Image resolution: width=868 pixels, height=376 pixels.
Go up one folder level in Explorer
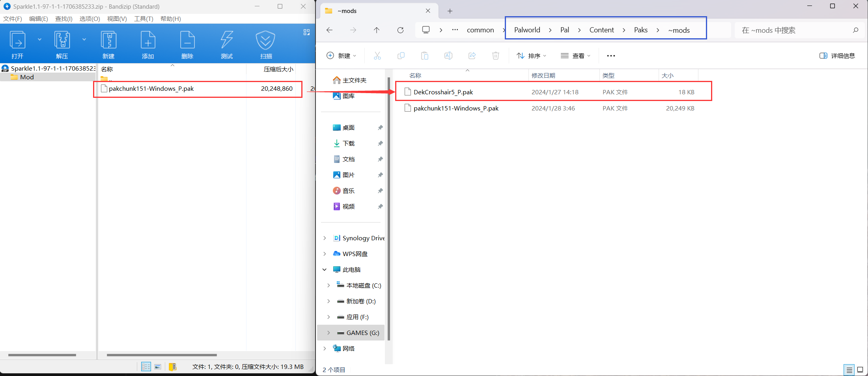(x=377, y=30)
